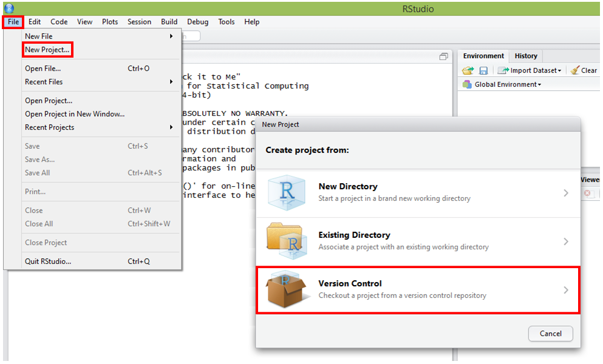
Task: Open the File menu
Action: point(13,22)
